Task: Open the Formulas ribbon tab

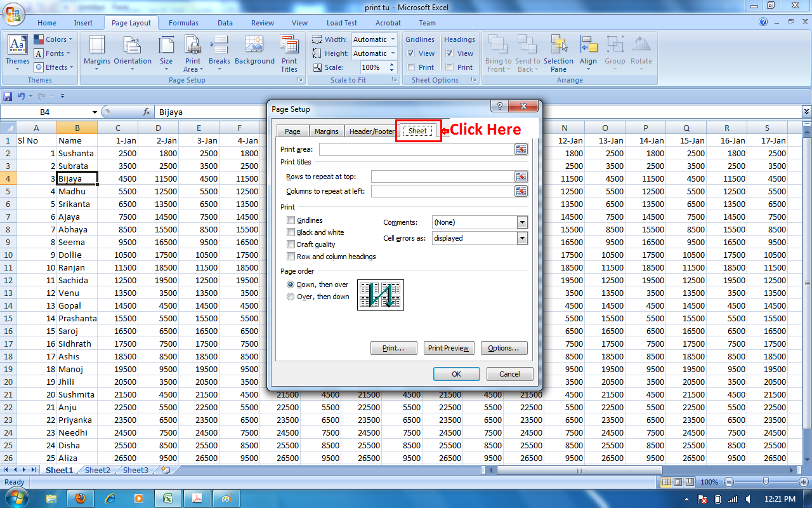Action: pyautogui.click(x=183, y=23)
